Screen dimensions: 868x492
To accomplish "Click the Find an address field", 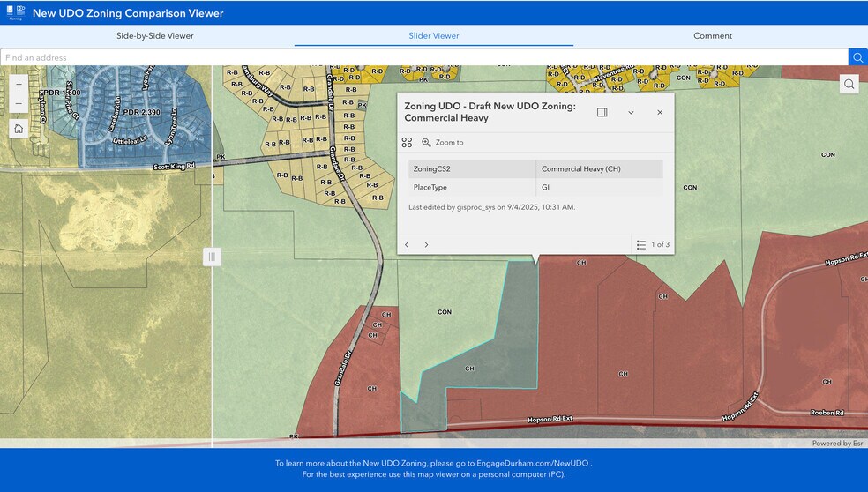I will pyautogui.click(x=423, y=57).
